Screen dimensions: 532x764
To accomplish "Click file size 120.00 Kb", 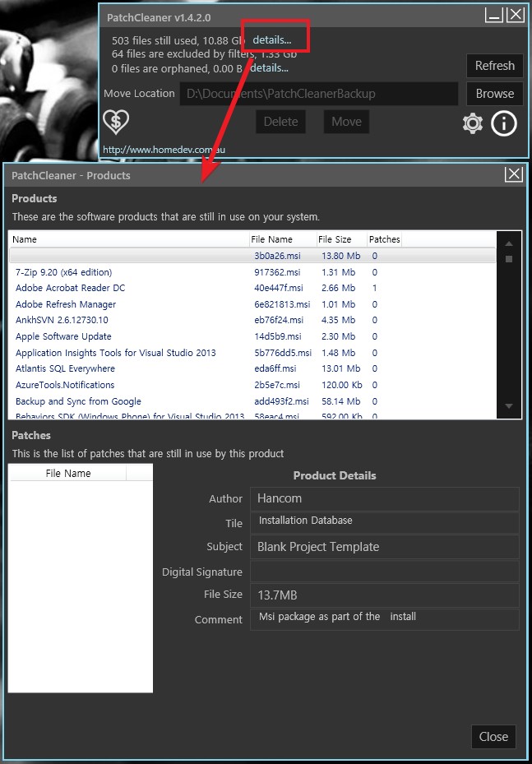I will coord(342,385).
